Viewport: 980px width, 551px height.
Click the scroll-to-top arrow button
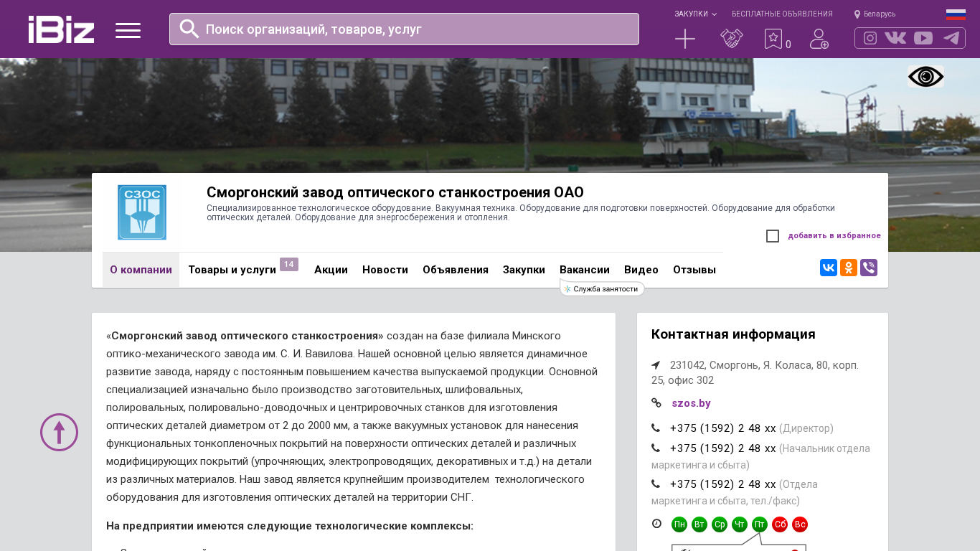(59, 432)
